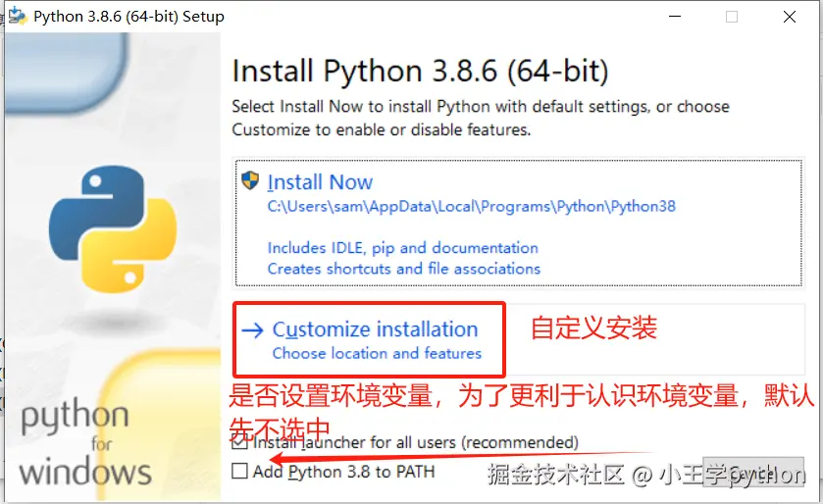
Task: Click "Includes IDLE, pip and documentation" text
Action: [402, 248]
